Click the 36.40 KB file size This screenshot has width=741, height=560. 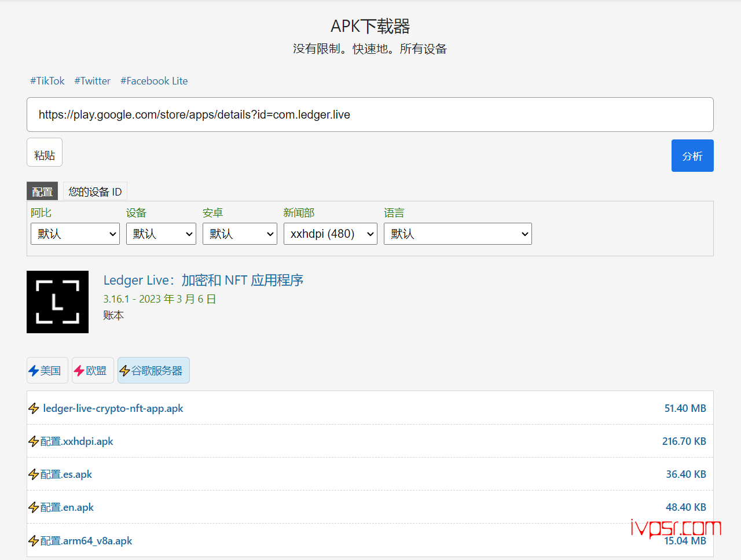686,474
